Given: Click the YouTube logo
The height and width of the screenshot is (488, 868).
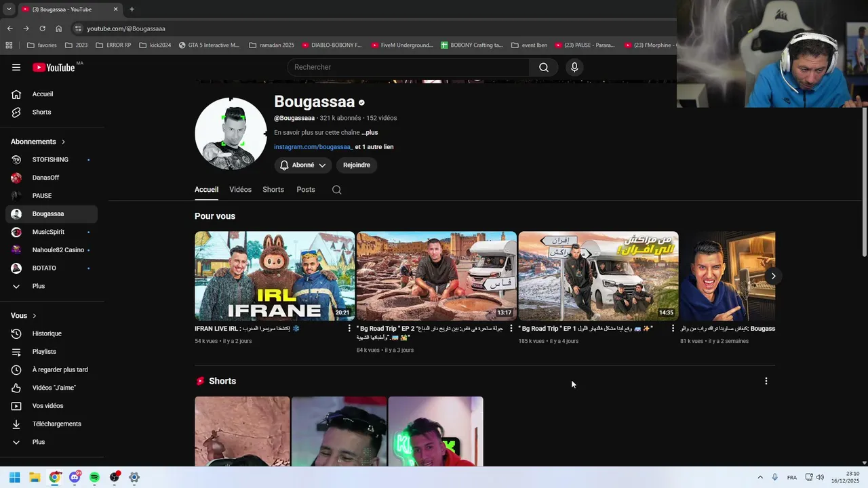Looking at the screenshot, I should tap(54, 67).
